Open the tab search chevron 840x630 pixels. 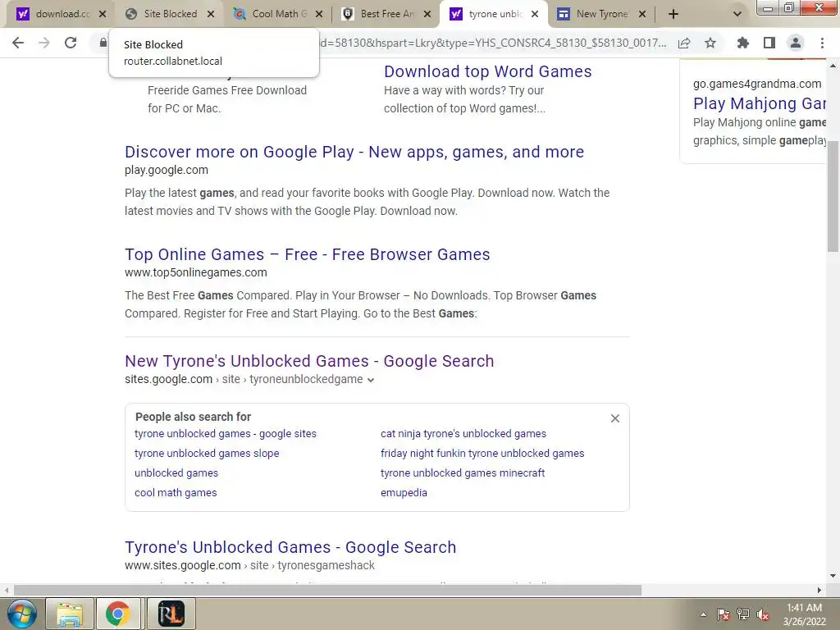coord(737,14)
